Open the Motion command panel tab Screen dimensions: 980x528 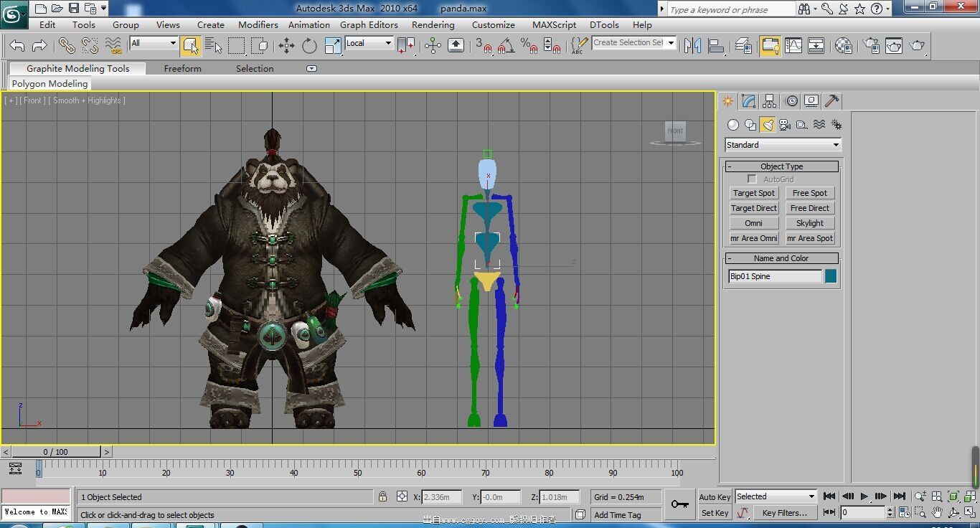pos(791,101)
